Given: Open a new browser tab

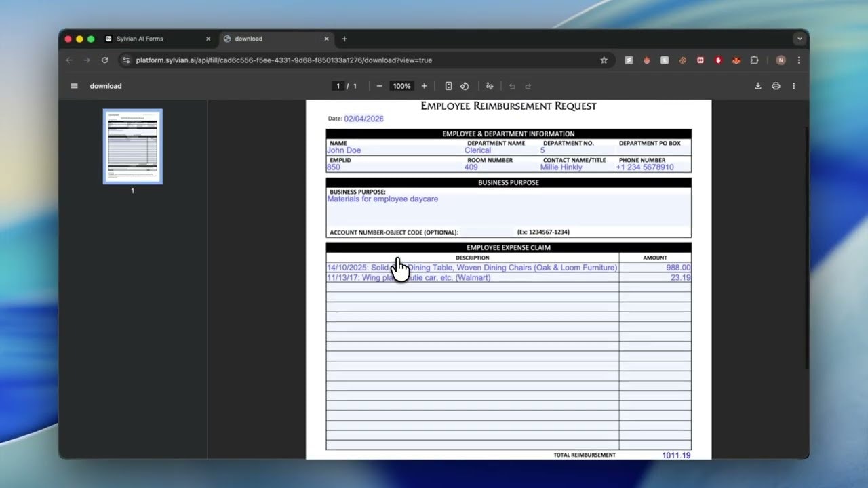Looking at the screenshot, I should (344, 39).
